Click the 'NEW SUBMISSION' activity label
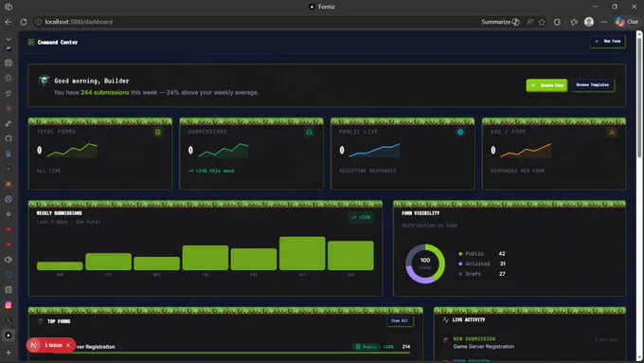 coord(474,338)
